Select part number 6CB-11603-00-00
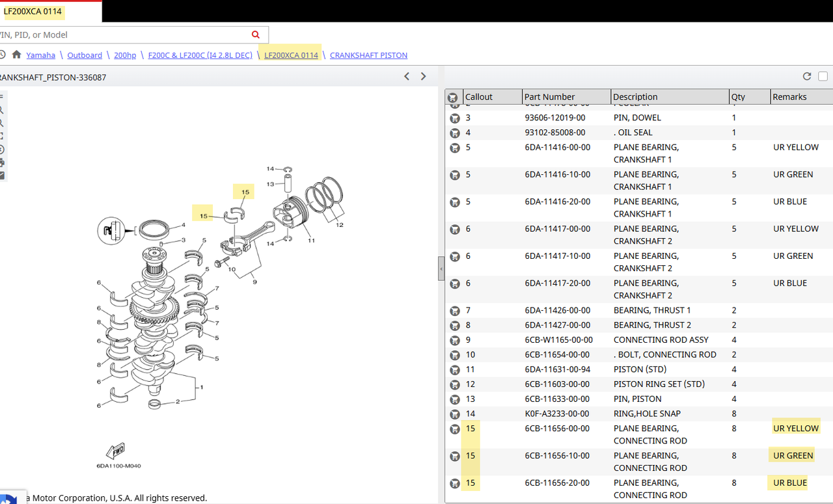 click(557, 384)
